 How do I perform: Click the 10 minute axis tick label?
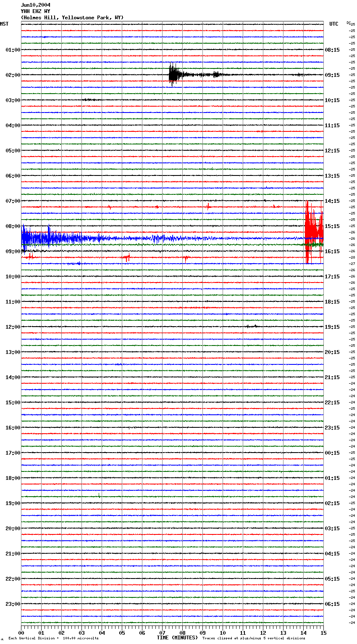223,633
